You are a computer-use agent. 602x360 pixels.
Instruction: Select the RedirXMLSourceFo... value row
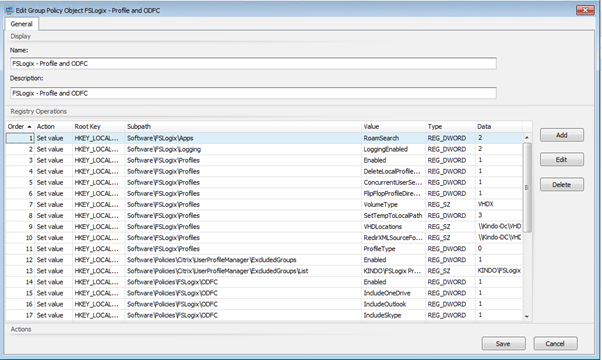264,238
